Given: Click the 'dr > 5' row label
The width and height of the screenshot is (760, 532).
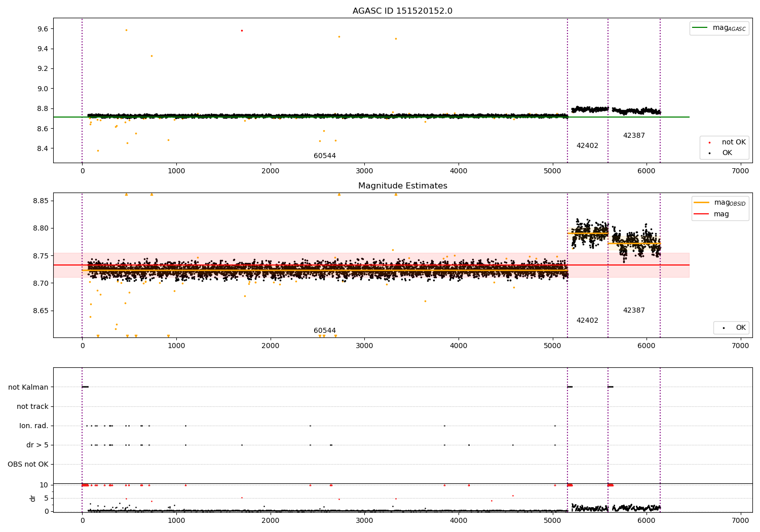Looking at the screenshot, I should click(x=37, y=445).
